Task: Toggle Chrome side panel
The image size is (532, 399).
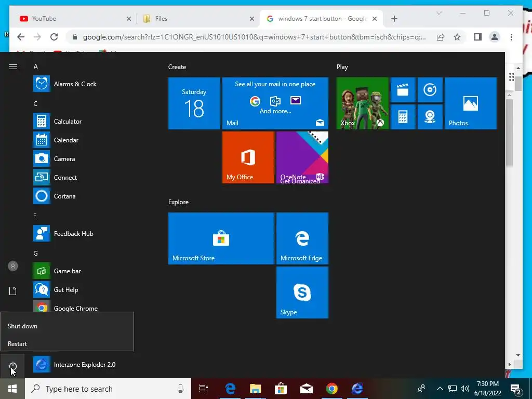Action: pyautogui.click(x=478, y=37)
